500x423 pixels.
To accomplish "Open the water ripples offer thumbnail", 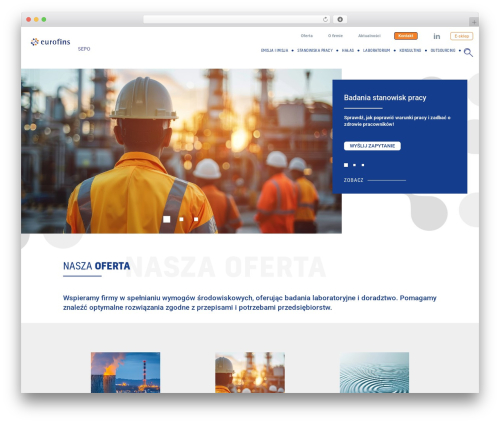I will [x=374, y=372].
